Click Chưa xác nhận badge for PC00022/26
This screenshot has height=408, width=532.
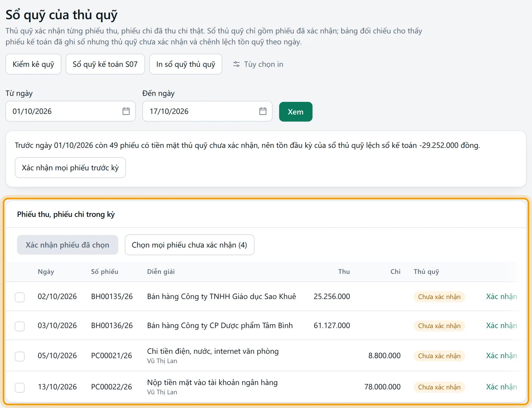[x=439, y=387]
